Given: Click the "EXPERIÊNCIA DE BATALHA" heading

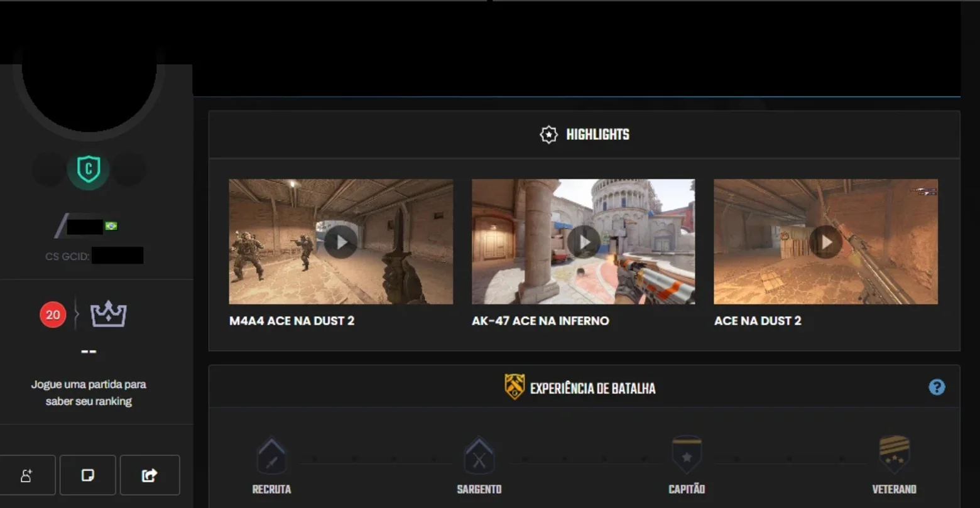Looking at the screenshot, I should tap(592, 388).
